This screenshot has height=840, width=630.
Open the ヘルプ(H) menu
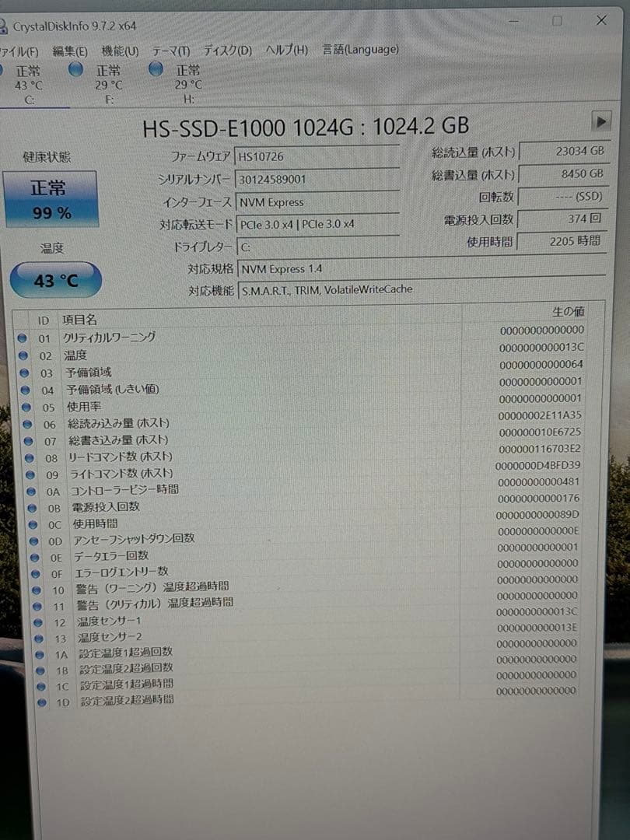click(x=283, y=49)
